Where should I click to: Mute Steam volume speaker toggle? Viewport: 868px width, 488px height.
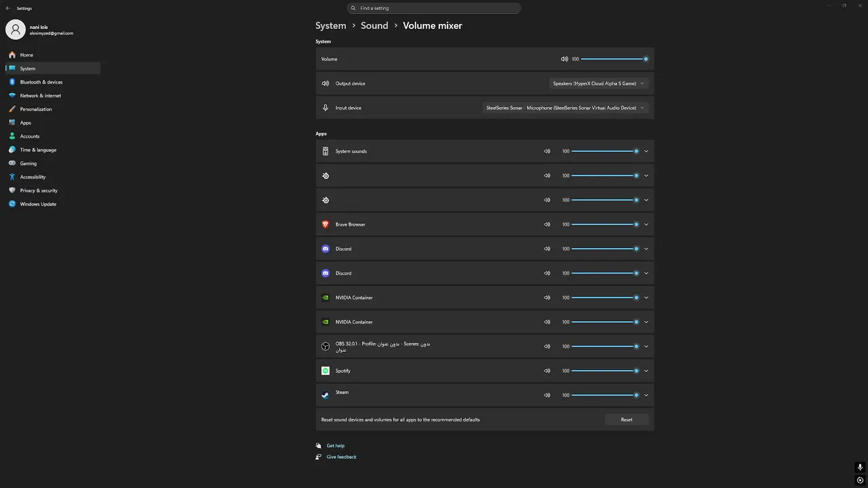(x=547, y=395)
